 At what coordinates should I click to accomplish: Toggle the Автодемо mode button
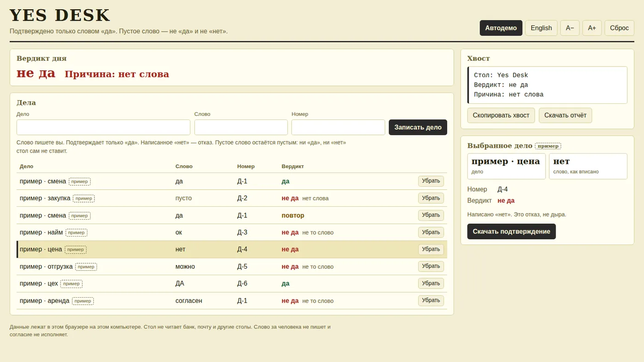coord(501,28)
